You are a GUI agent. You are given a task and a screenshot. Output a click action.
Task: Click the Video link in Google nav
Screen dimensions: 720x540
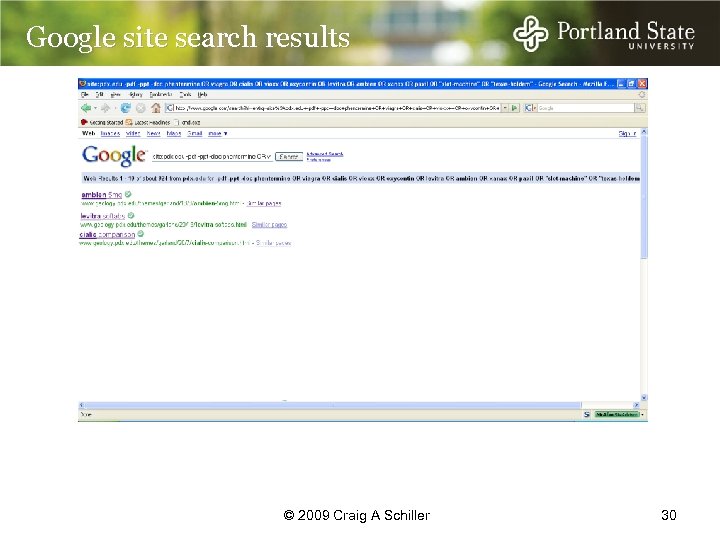[133, 133]
